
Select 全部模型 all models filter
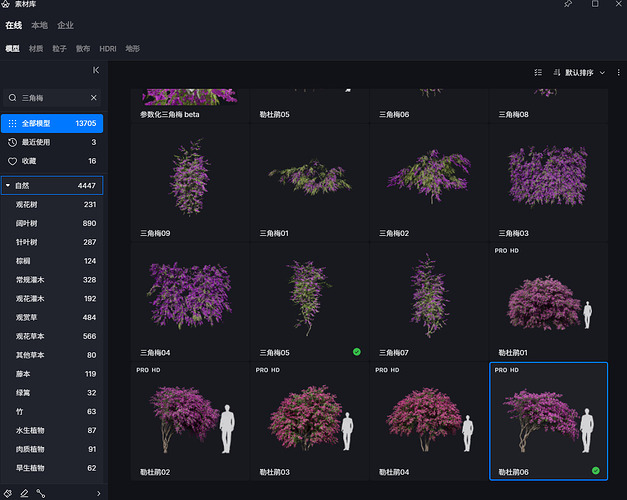point(51,123)
